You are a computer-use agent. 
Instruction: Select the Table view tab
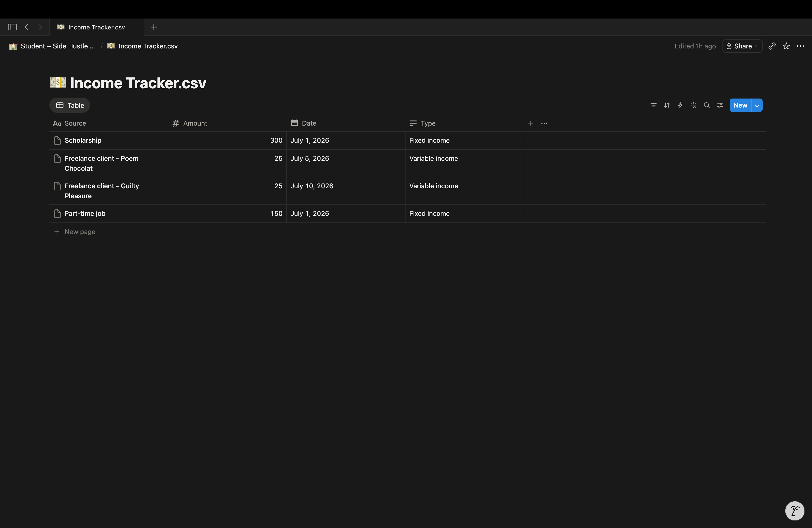[x=70, y=105]
